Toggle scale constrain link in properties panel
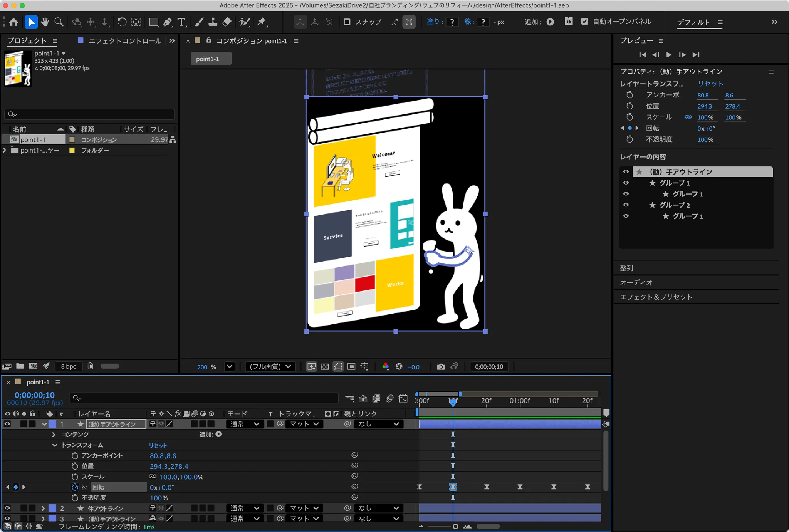This screenshot has width=789, height=532. [688, 117]
